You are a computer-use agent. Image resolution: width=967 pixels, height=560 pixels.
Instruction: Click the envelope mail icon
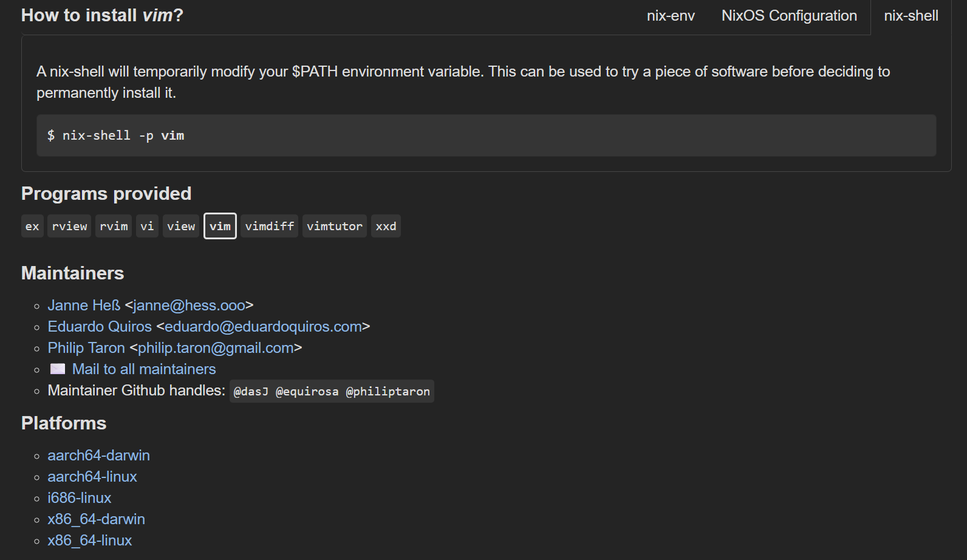[58, 369]
